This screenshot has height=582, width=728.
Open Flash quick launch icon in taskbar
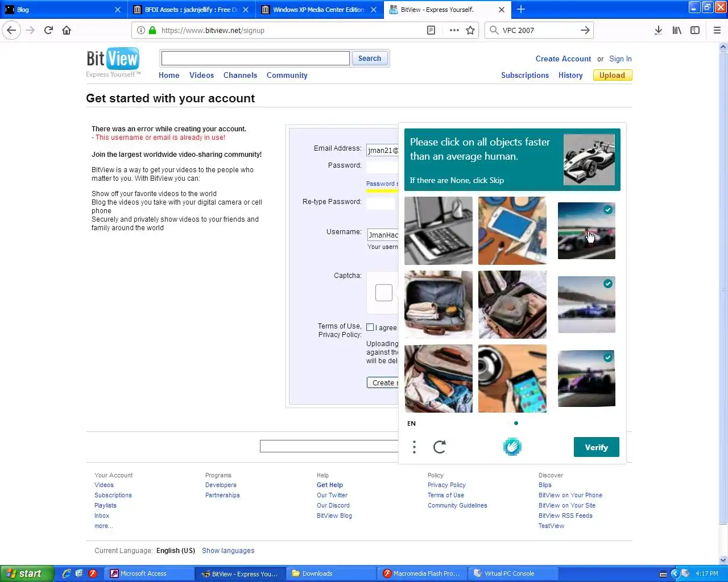[x=93, y=573]
